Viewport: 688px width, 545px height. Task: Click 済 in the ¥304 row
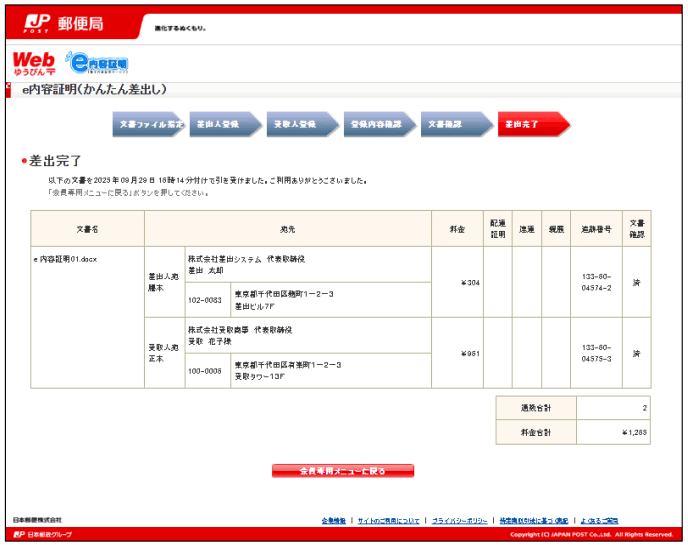(637, 283)
